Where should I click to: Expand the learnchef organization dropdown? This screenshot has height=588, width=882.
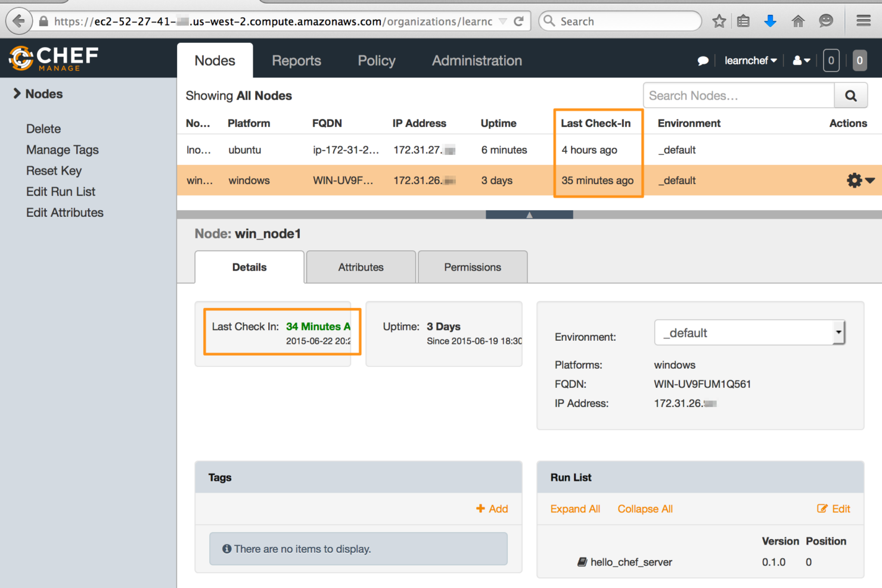pos(750,61)
